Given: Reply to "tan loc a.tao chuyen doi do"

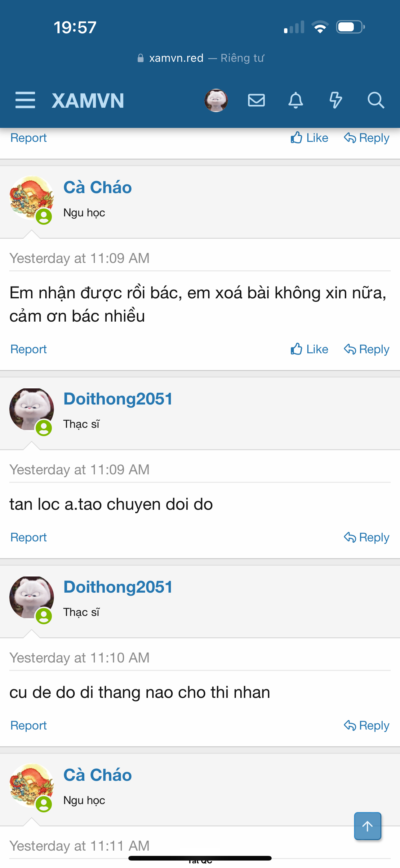Looking at the screenshot, I should pos(366,537).
